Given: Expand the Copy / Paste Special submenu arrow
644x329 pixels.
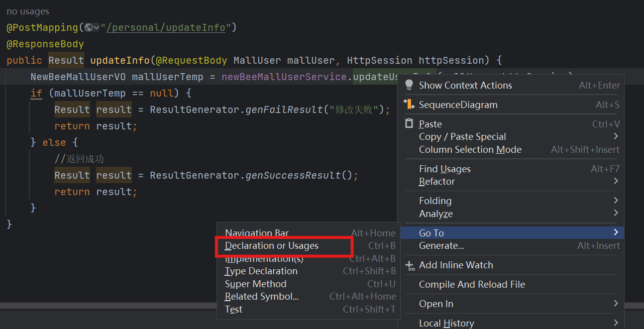Looking at the screenshot, I should [616, 136].
